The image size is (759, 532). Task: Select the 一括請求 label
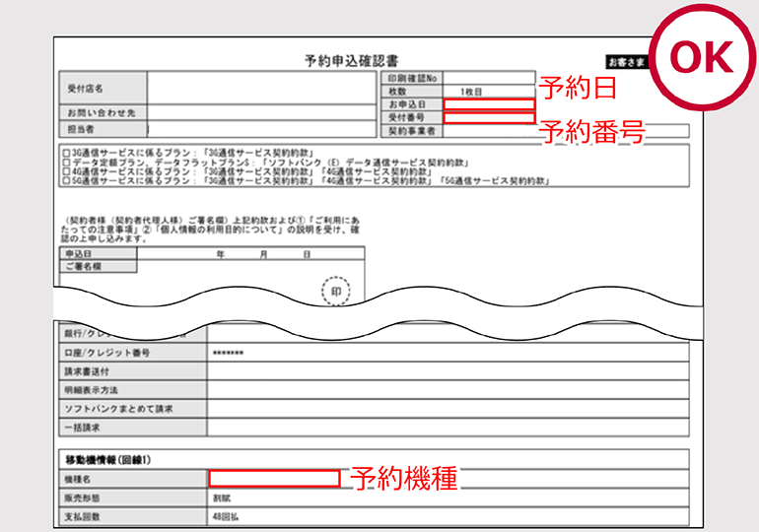[133, 428]
